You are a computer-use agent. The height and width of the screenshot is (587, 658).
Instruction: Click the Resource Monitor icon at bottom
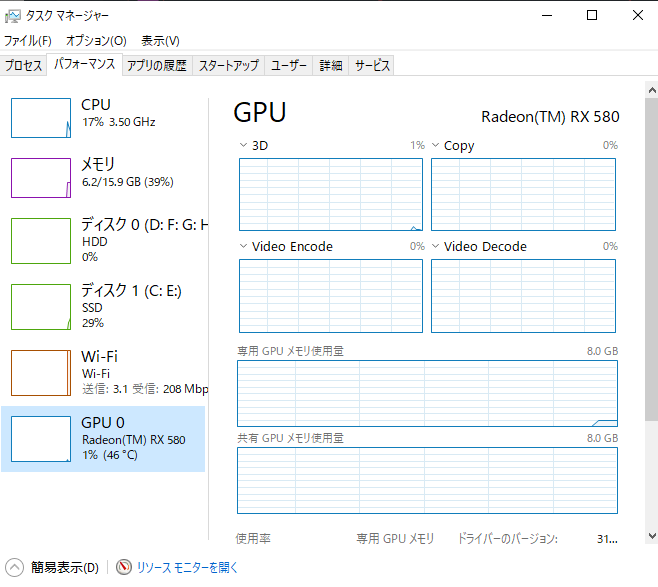coord(124,567)
